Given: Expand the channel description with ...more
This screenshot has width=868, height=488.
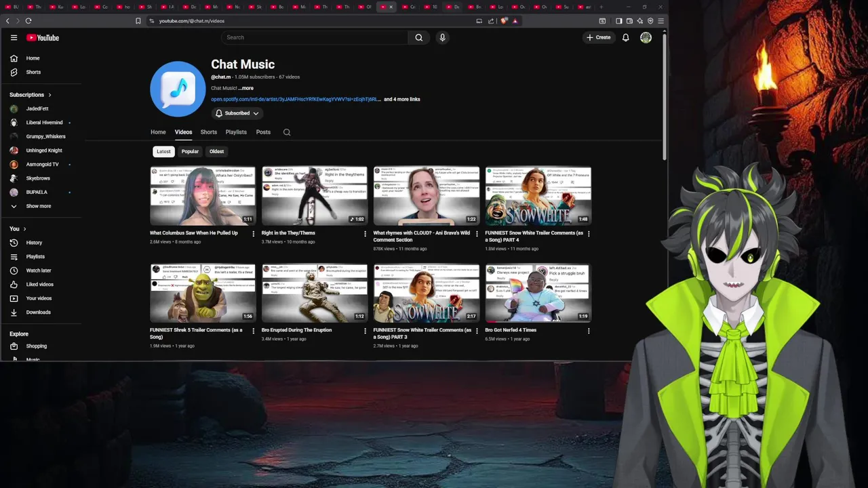Looking at the screenshot, I should tap(245, 88).
